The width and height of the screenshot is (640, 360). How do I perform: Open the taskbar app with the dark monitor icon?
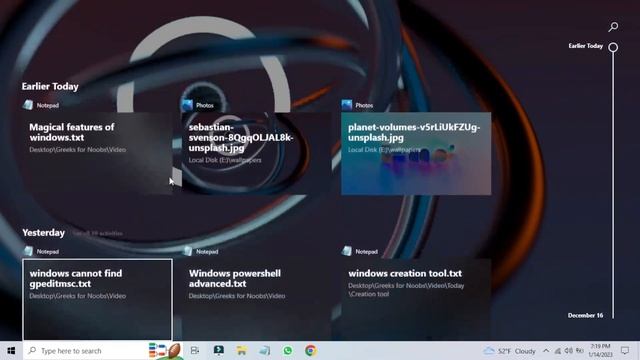click(219, 351)
